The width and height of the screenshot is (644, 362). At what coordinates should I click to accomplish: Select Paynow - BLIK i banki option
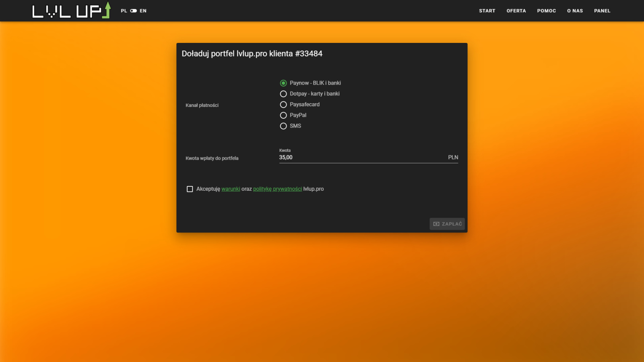(x=283, y=83)
